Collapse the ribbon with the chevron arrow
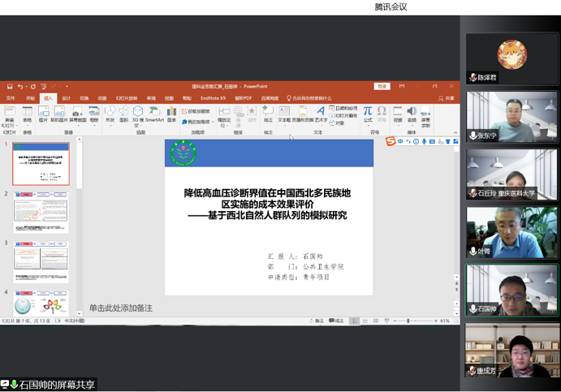Viewport: 561px width, 392px height. pos(455,132)
